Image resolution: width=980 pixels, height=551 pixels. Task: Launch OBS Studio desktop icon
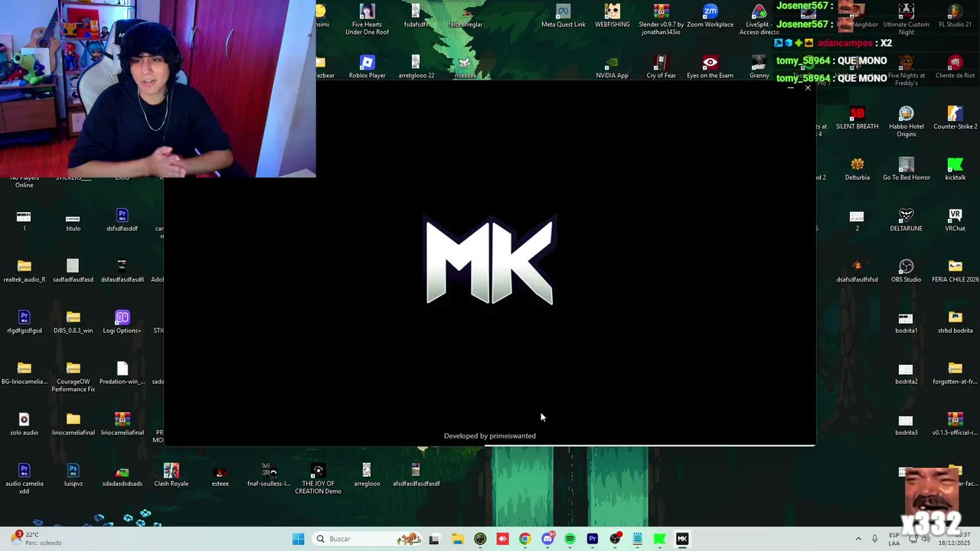(906, 271)
